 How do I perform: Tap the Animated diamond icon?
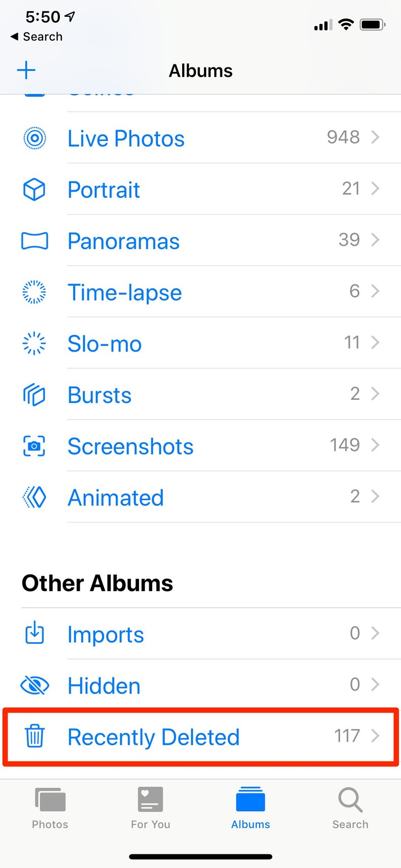35,497
